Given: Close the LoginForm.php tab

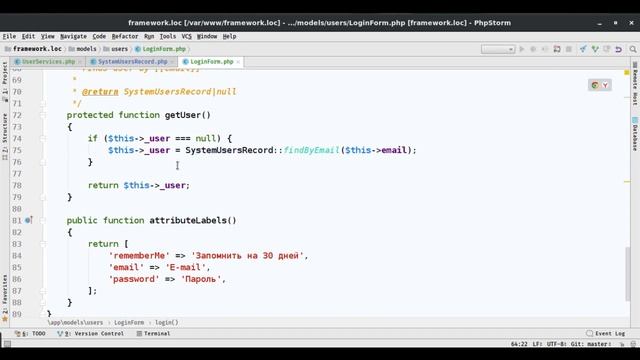Looking at the screenshot, I should (x=238, y=62).
